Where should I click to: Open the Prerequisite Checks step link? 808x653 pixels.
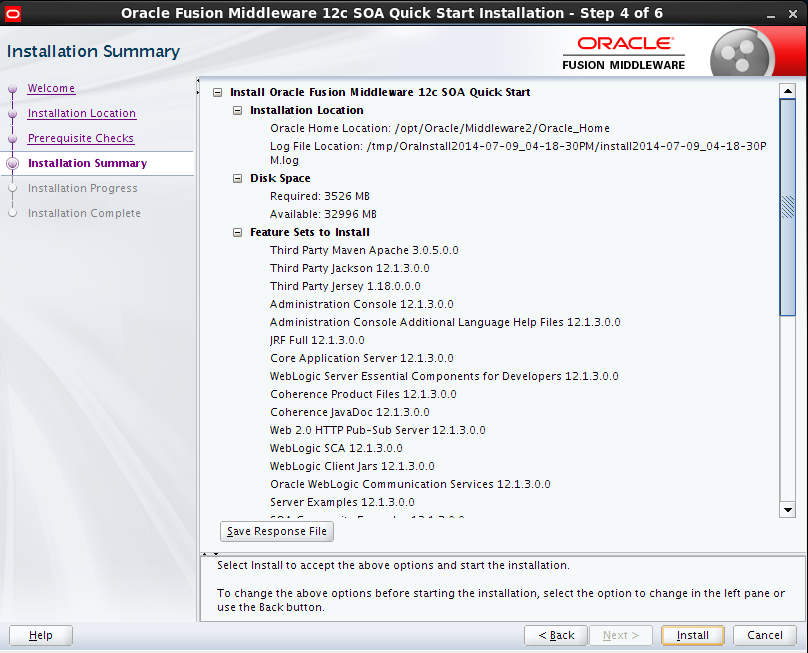[80, 138]
